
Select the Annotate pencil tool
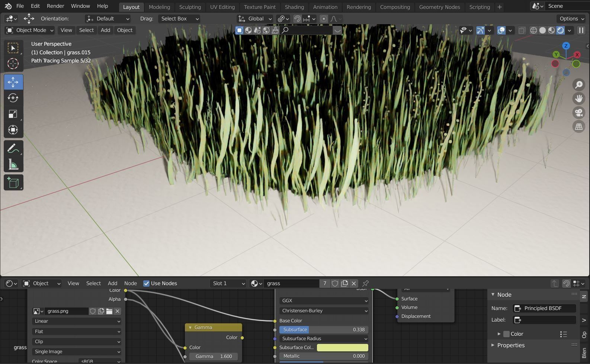(x=13, y=148)
